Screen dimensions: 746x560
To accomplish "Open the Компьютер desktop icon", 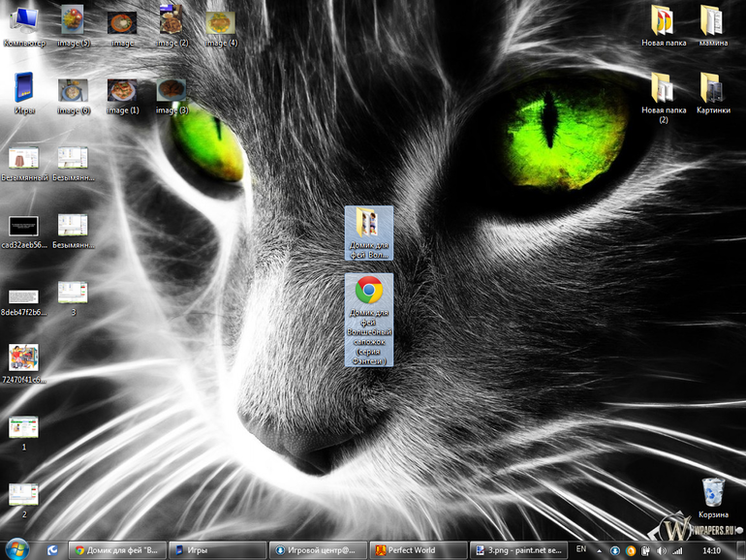I will pos(24,27).
